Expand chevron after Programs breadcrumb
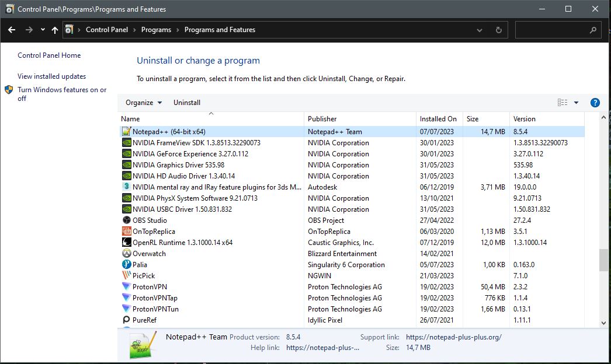Screen dimensions: 611x364 click(178, 30)
